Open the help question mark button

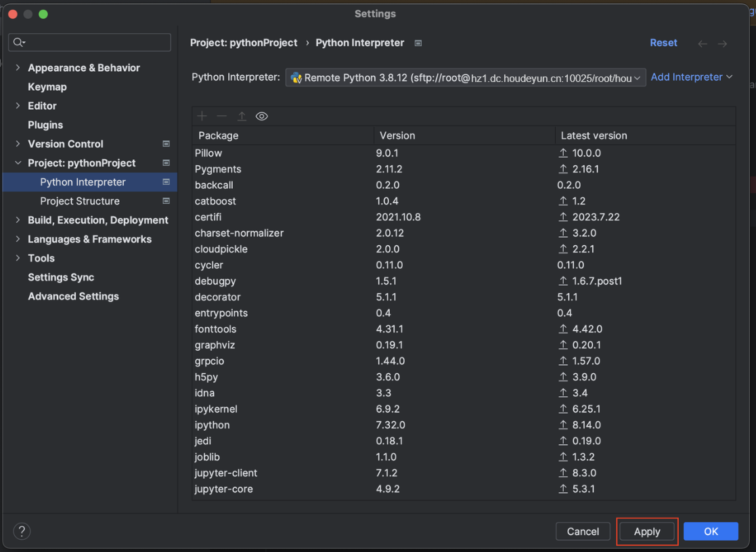22,531
